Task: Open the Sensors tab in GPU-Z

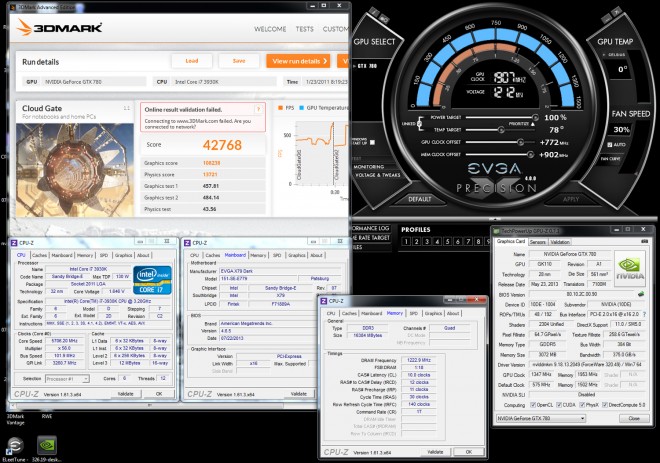Action: coord(537,241)
